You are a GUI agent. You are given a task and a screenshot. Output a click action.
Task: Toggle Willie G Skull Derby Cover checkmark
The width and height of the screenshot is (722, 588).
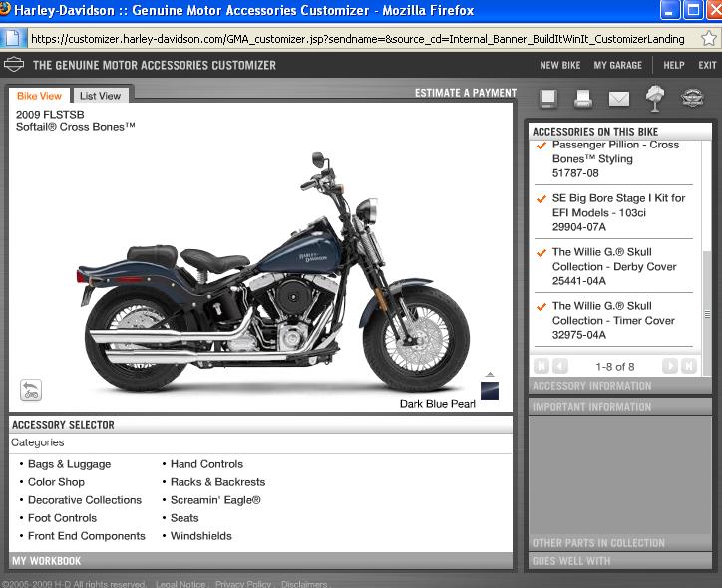tap(541, 253)
